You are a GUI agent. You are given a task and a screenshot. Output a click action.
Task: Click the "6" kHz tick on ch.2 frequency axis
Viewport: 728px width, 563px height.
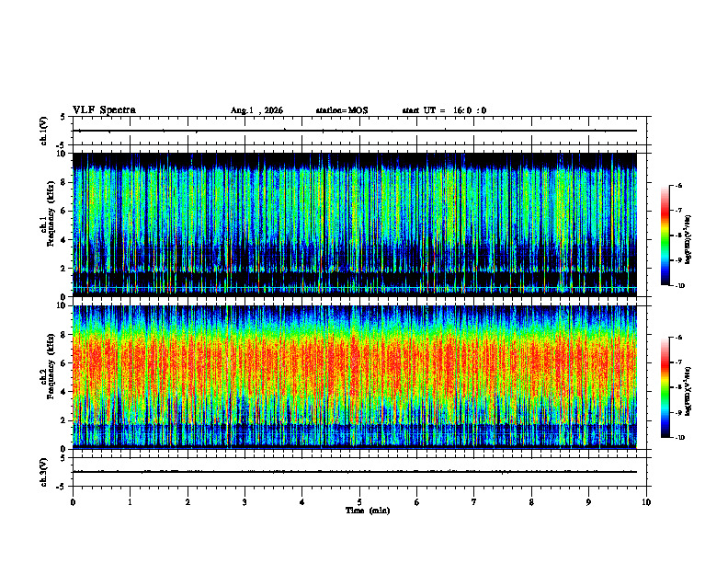tap(64, 363)
